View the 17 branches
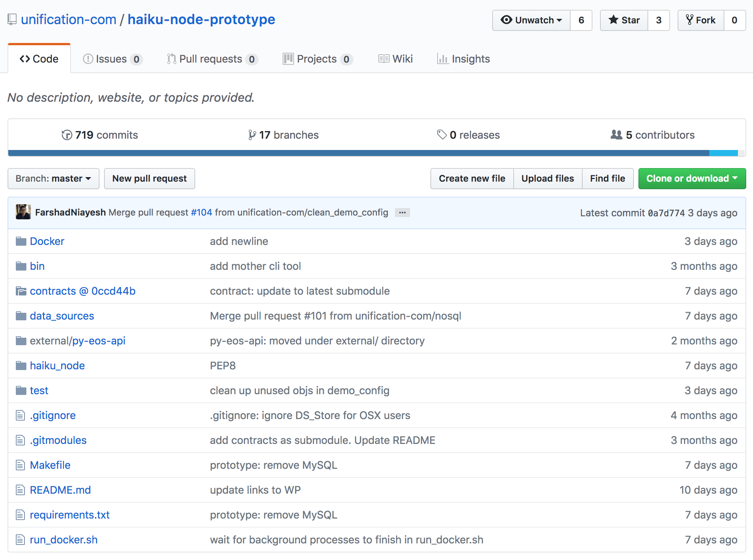This screenshot has height=560, width=753. (x=284, y=135)
